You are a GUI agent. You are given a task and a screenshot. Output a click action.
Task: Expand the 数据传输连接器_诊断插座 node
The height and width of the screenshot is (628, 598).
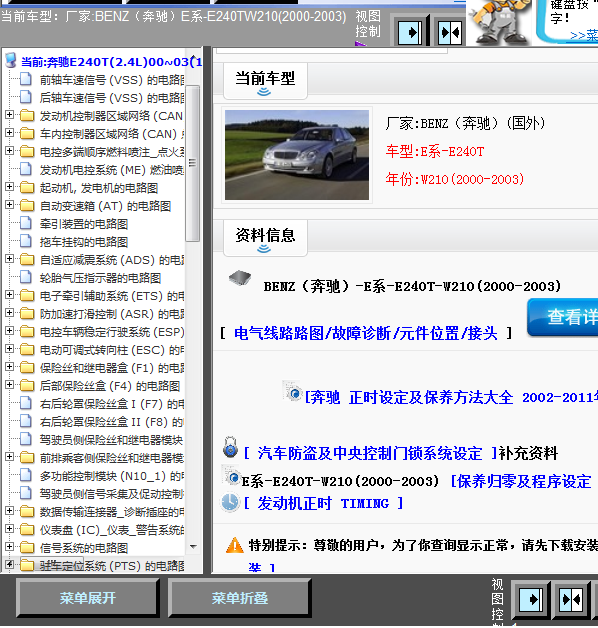coord(9,511)
